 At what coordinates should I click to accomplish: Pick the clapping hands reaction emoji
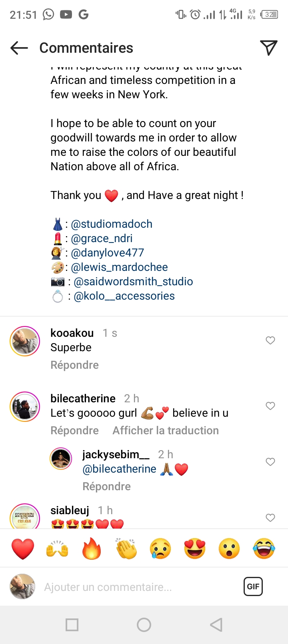pos(126,548)
